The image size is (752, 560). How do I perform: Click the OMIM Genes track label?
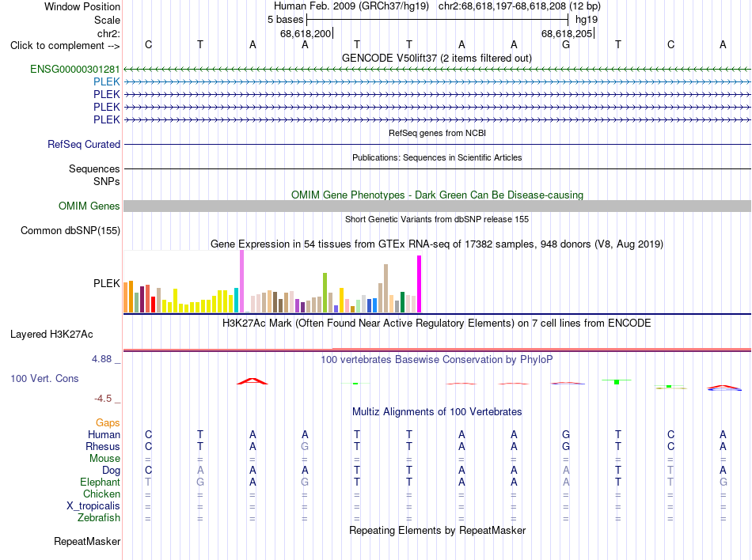coord(89,206)
